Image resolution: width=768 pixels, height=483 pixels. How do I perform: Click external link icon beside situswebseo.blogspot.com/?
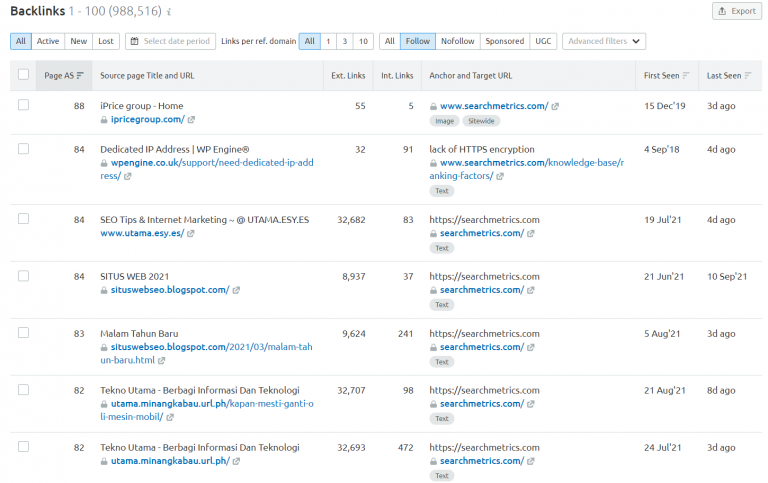tap(236, 290)
